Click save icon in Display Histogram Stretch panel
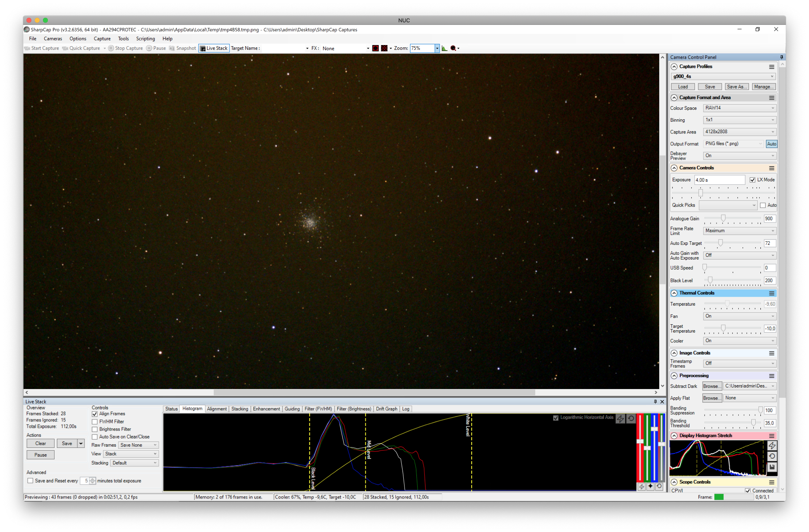The width and height of the screenshot is (809, 532). pyautogui.click(x=772, y=467)
